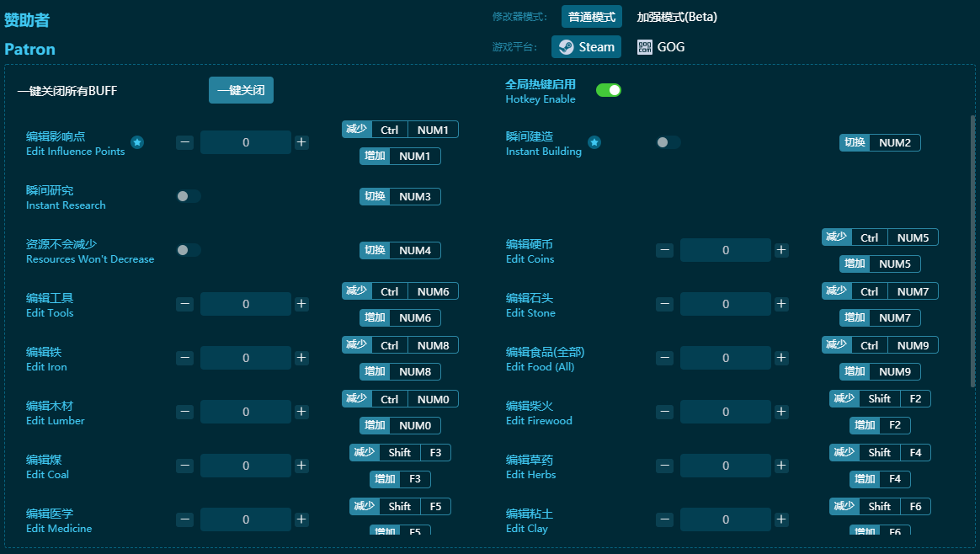This screenshot has height=554, width=980.
Task: Click the vertical scrollbar on the right
Action: [973, 253]
